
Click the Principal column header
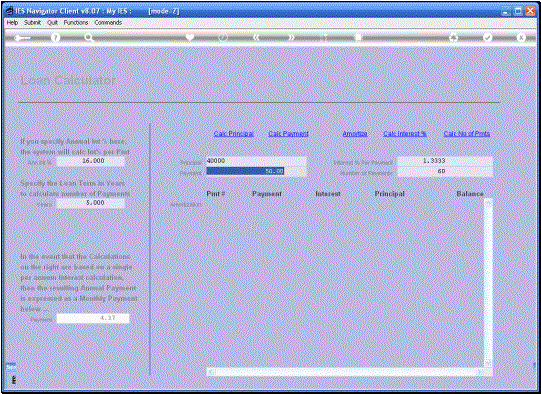(390, 194)
